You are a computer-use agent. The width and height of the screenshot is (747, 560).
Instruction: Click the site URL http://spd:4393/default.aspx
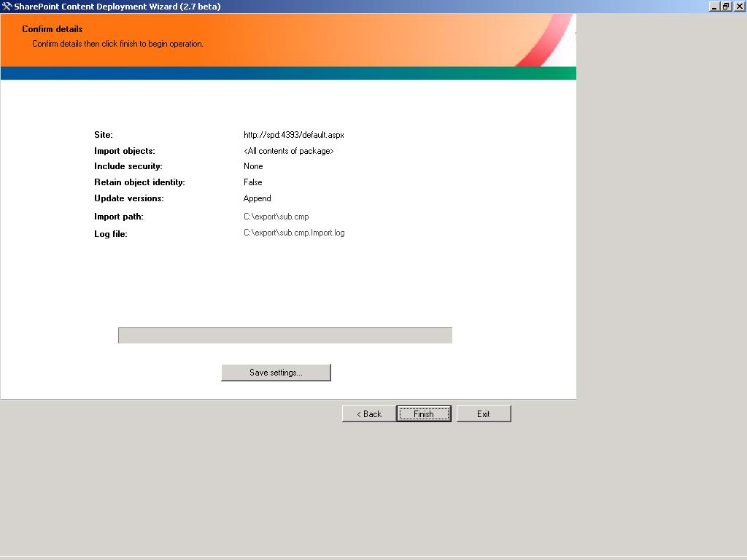click(293, 135)
